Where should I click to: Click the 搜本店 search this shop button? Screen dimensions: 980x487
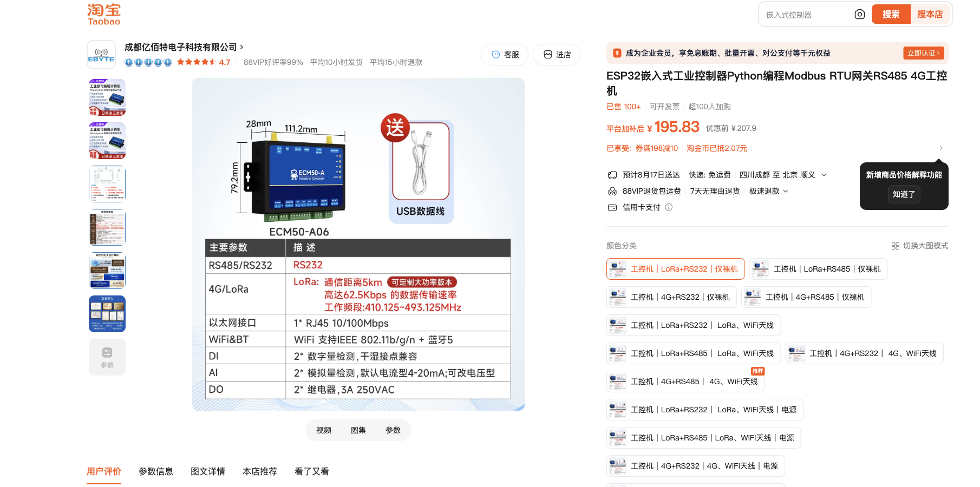930,15
